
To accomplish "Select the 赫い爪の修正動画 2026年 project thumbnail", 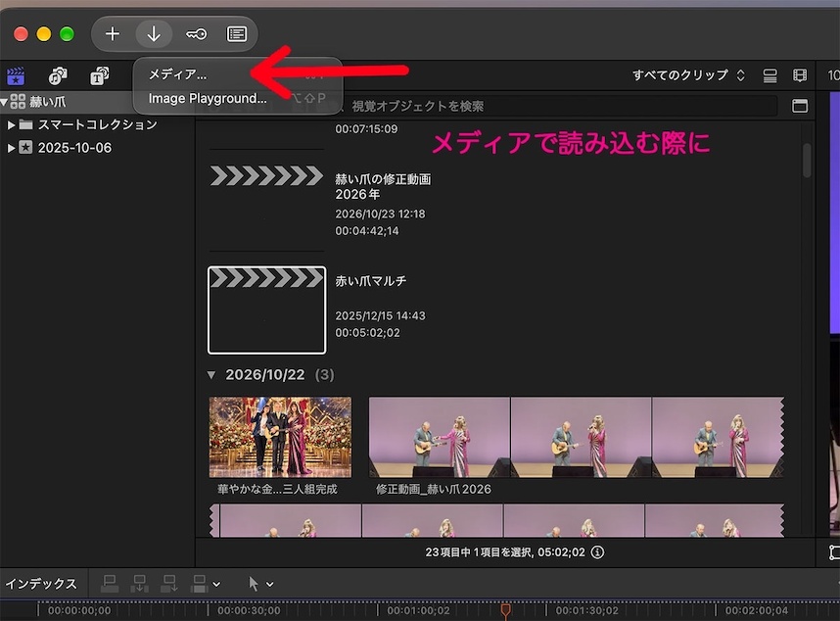I will [x=266, y=207].
